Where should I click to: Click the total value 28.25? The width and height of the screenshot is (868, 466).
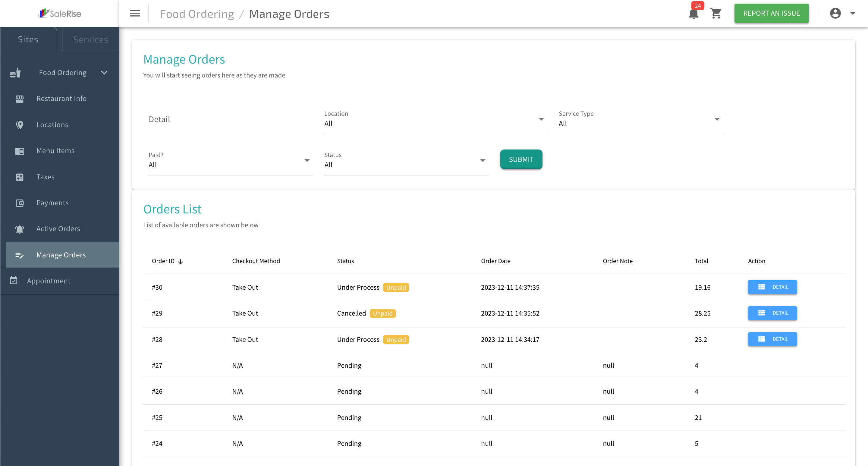click(x=702, y=313)
